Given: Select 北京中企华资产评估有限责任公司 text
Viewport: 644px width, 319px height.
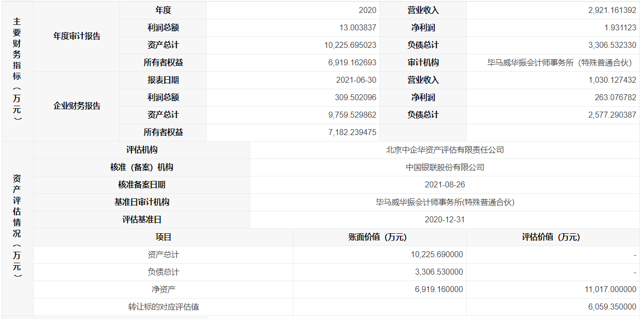Looking at the screenshot, I should 445,150.
